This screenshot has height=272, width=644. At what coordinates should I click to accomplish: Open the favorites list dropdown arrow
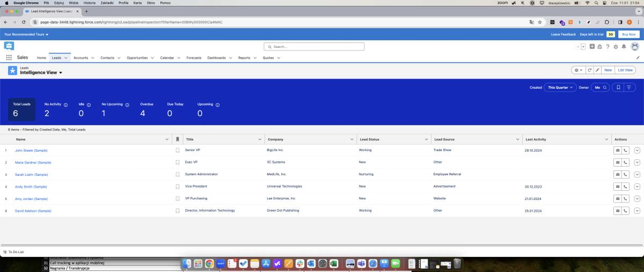click(x=583, y=47)
